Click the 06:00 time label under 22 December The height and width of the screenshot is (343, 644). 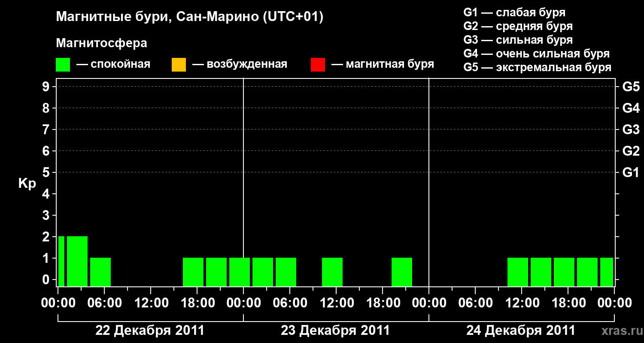click(x=104, y=303)
